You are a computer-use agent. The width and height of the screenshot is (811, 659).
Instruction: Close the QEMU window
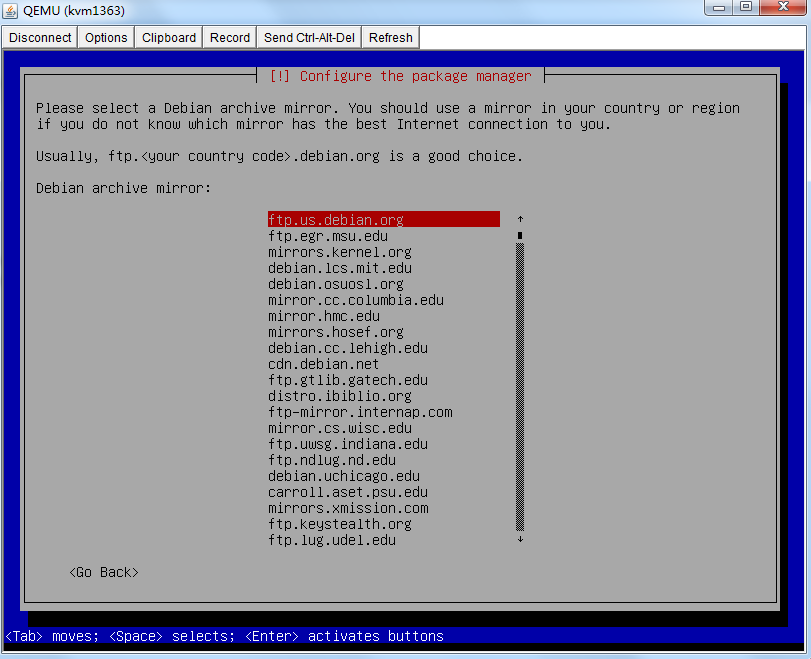click(783, 7)
